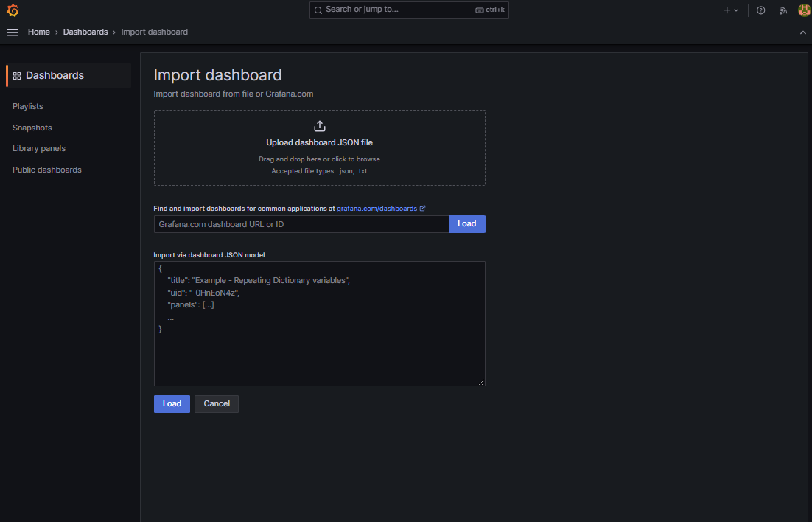Open Snapshots from the sidebar
The height and width of the screenshot is (522, 812).
[x=32, y=128]
